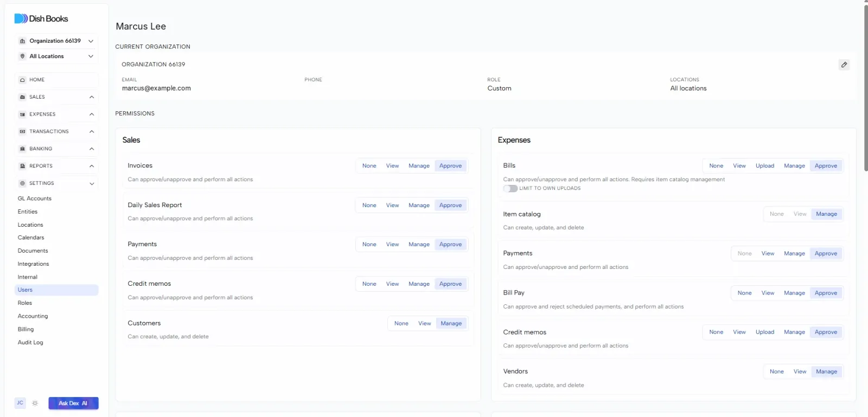Screen dimensions: 868x417
Task: Open Integrations settings page
Action: tap(33, 264)
